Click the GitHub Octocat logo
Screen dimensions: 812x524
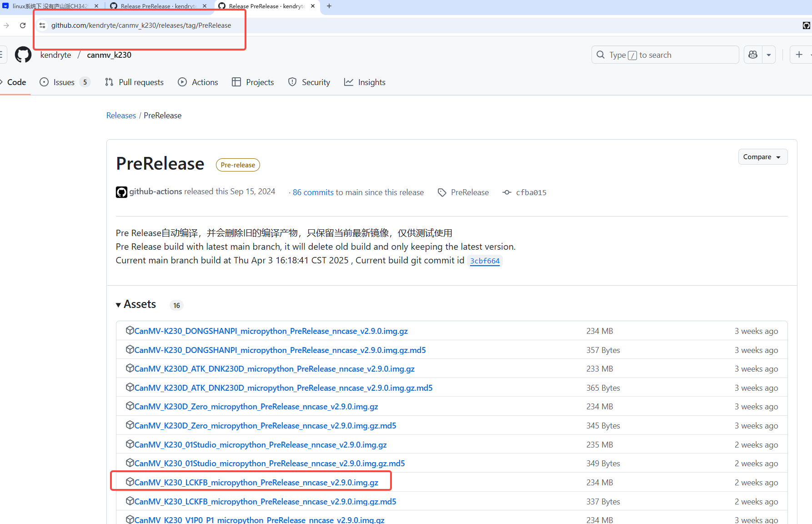(x=23, y=55)
